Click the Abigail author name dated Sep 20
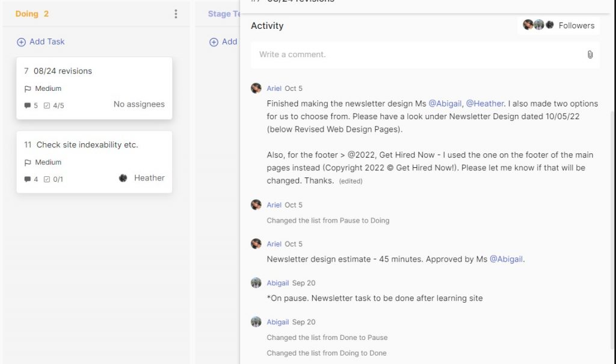616x364 pixels. coord(278,283)
